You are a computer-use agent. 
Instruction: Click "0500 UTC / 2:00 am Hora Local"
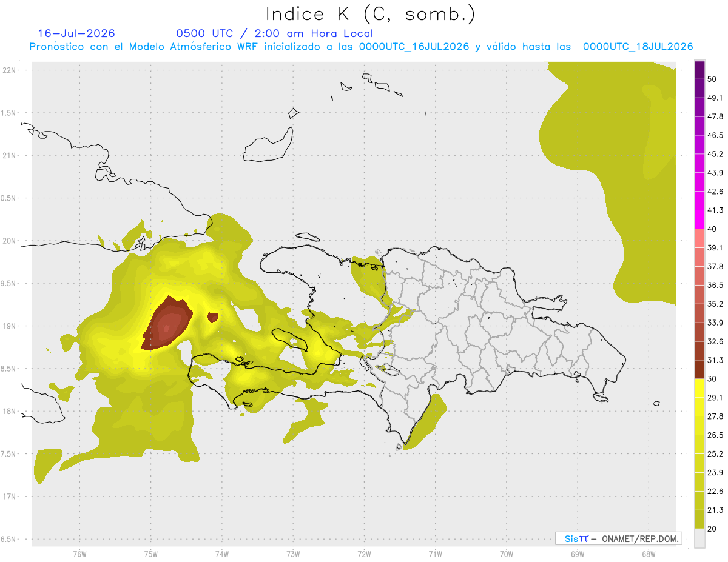pyautogui.click(x=274, y=33)
